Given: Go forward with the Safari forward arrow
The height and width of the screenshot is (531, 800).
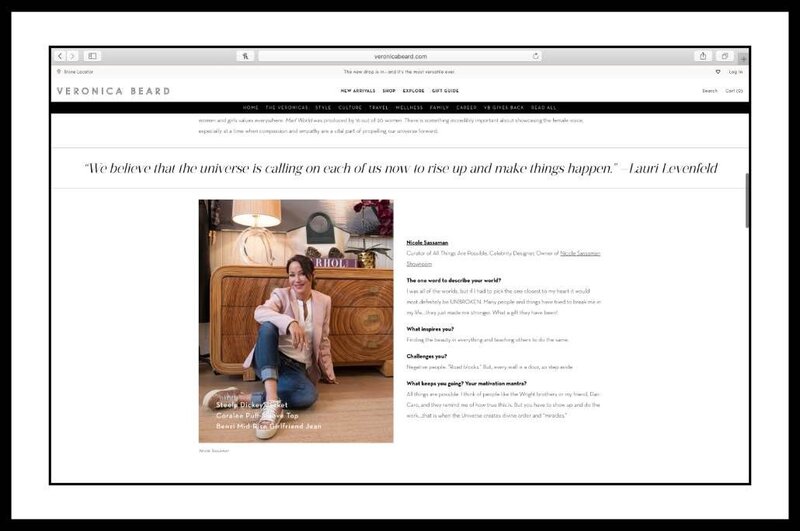Looking at the screenshot, I should click(x=72, y=56).
